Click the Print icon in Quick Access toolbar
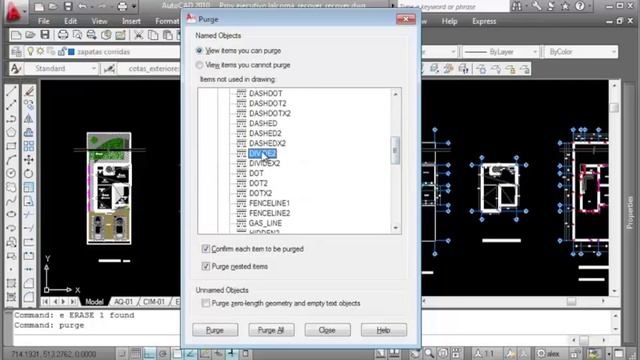The image size is (640, 360). (122, 6)
